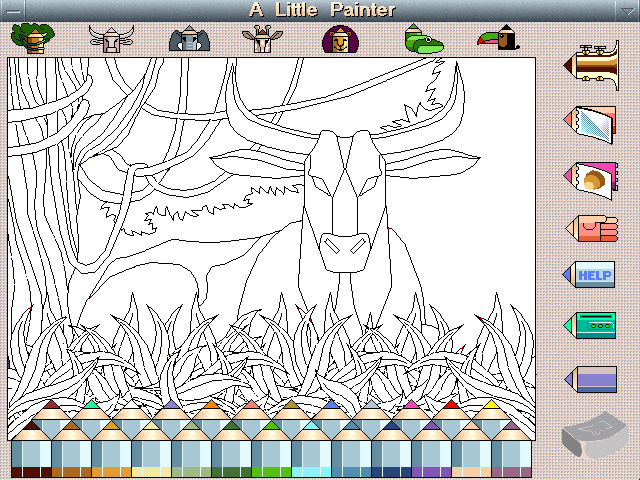Pick the mint green back-row pencil tip
This screenshot has width=640, height=480.
pos(91,407)
